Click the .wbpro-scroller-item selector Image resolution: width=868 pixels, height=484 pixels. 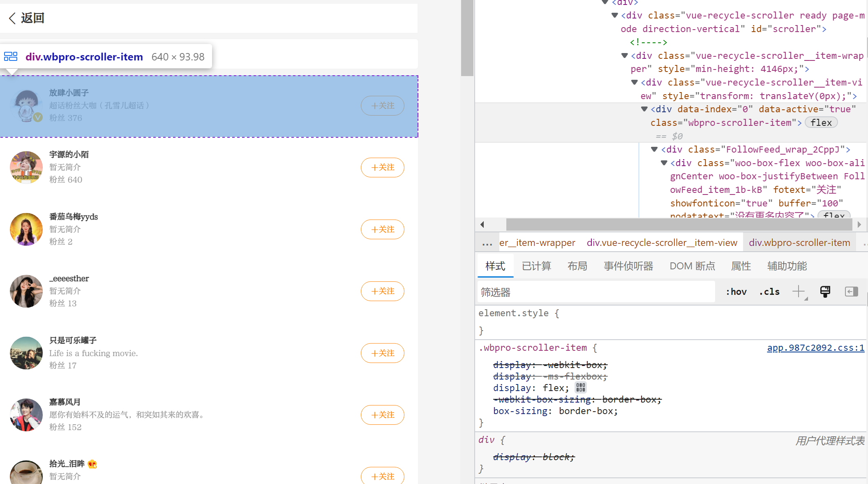[x=533, y=348]
